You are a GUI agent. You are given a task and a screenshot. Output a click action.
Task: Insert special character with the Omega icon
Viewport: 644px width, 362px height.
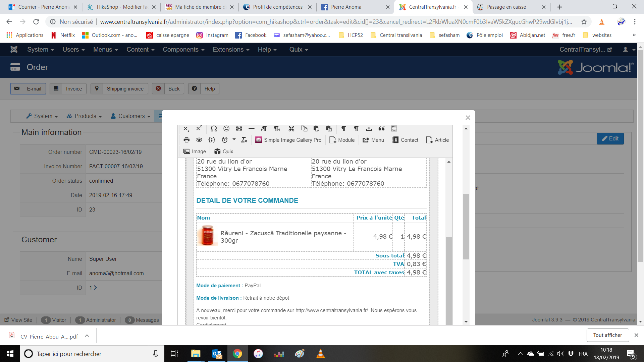point(214,129)
